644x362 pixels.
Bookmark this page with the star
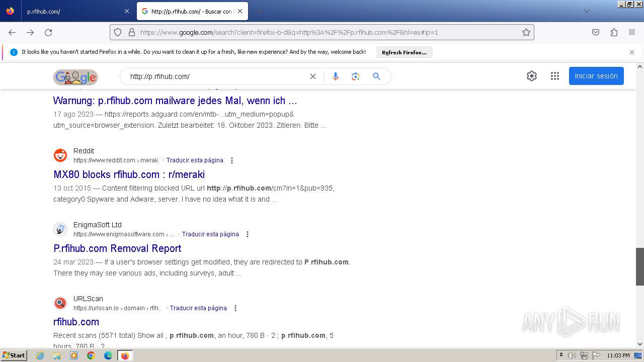tap(526, 32)
